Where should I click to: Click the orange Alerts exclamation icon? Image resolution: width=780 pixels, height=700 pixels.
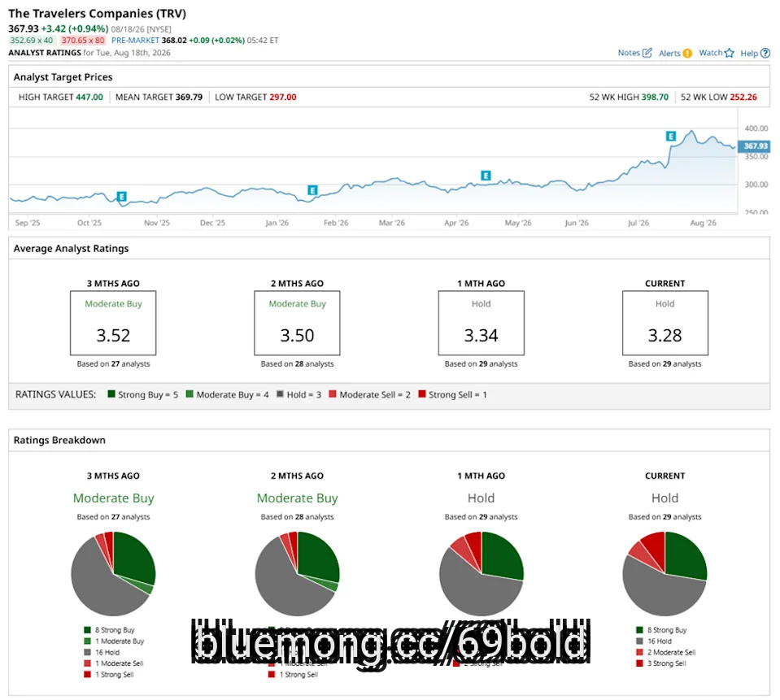coord(687,53)
